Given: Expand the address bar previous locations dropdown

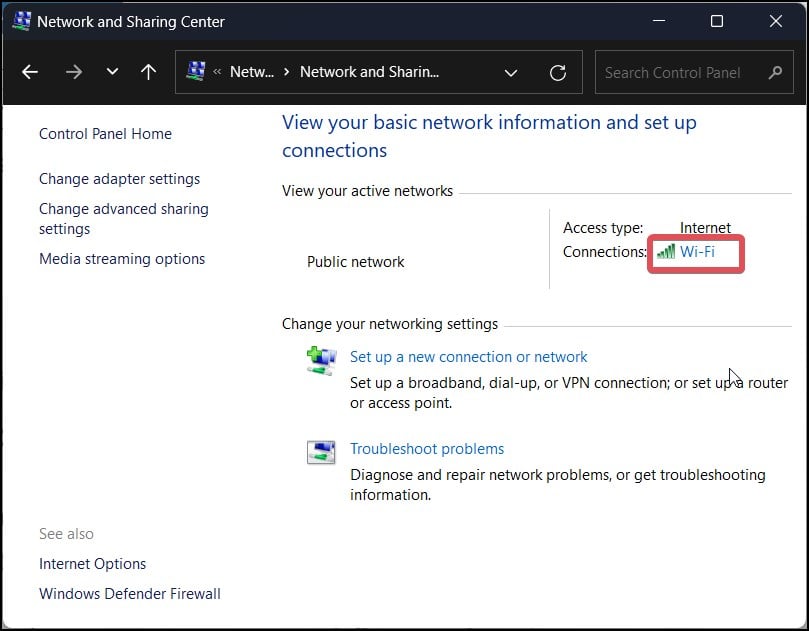Looking at the screenshot, I should [x=511, y=72].
